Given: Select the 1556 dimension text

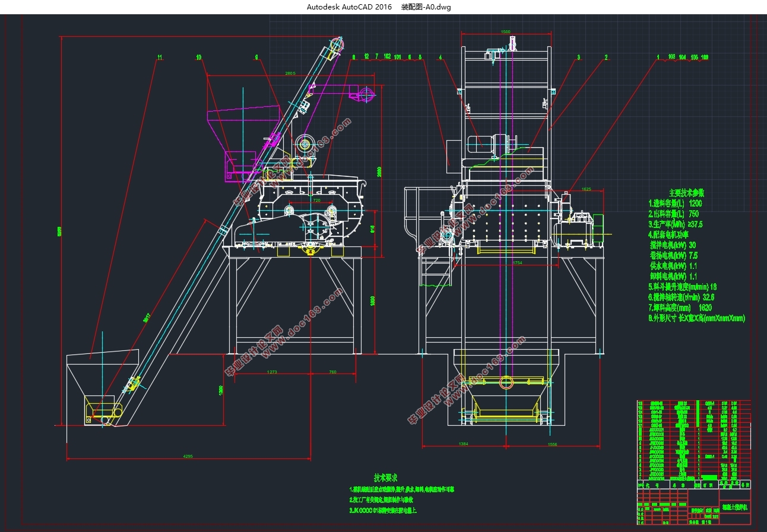Looking at the screenshot, I should [552, 444].
